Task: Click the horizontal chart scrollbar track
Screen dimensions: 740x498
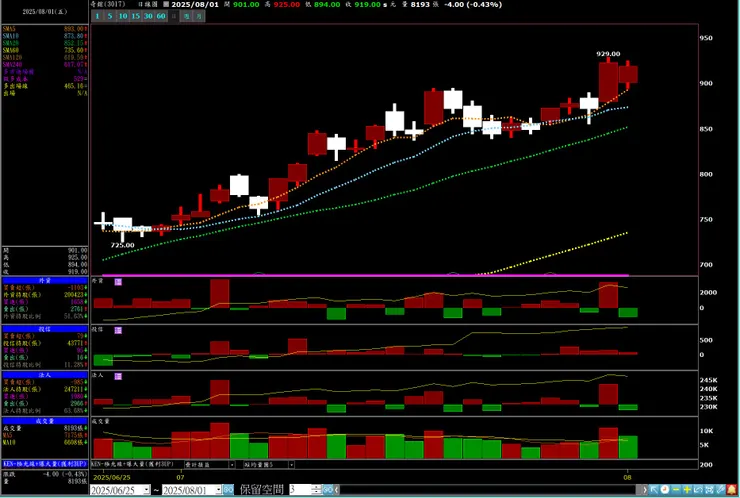Action: [488, 490]
